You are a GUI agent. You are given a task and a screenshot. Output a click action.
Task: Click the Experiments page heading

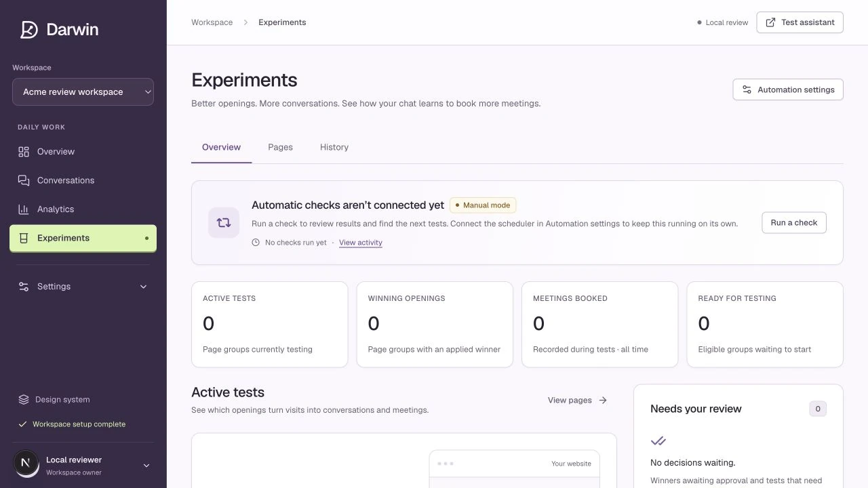pyautogui.click(x=244, y=80)
